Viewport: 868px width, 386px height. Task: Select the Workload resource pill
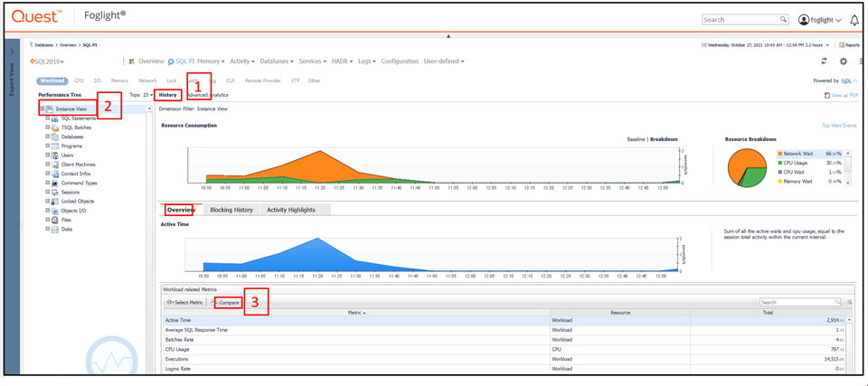point(52,80)
